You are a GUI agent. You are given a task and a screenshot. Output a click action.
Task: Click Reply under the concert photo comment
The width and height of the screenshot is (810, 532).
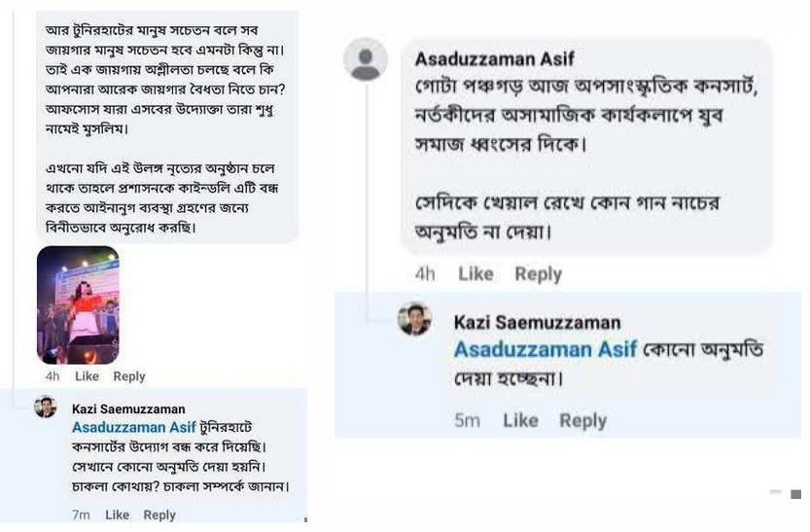[x=129, y=376]
